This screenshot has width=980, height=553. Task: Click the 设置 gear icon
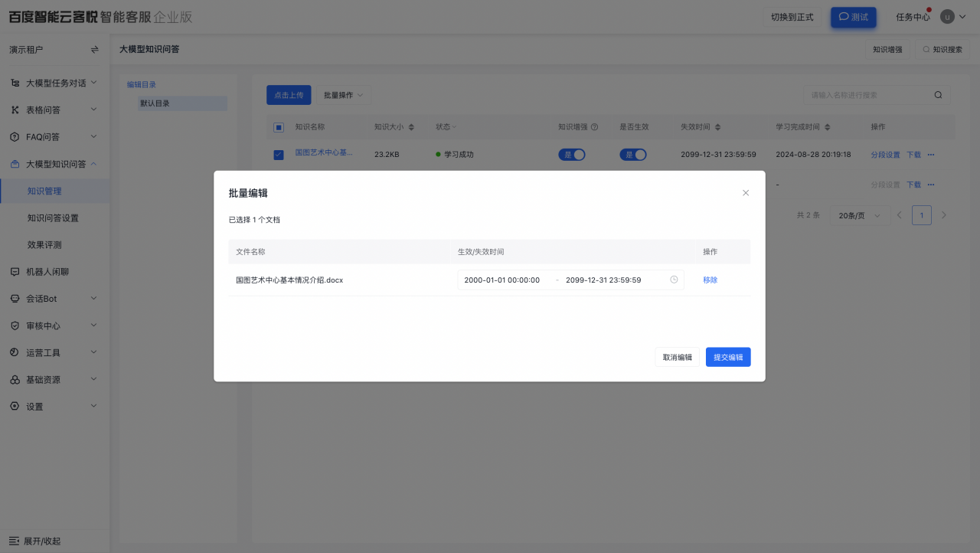15,407
